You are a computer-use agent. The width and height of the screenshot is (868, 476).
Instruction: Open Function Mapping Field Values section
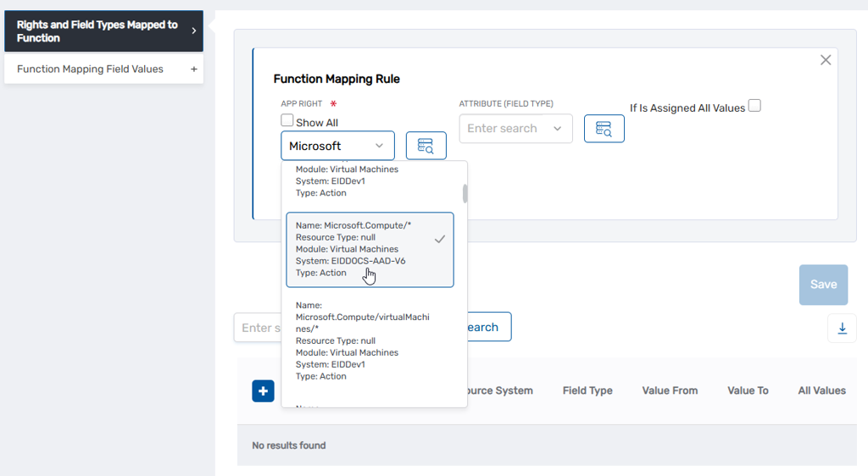(103, 69)
